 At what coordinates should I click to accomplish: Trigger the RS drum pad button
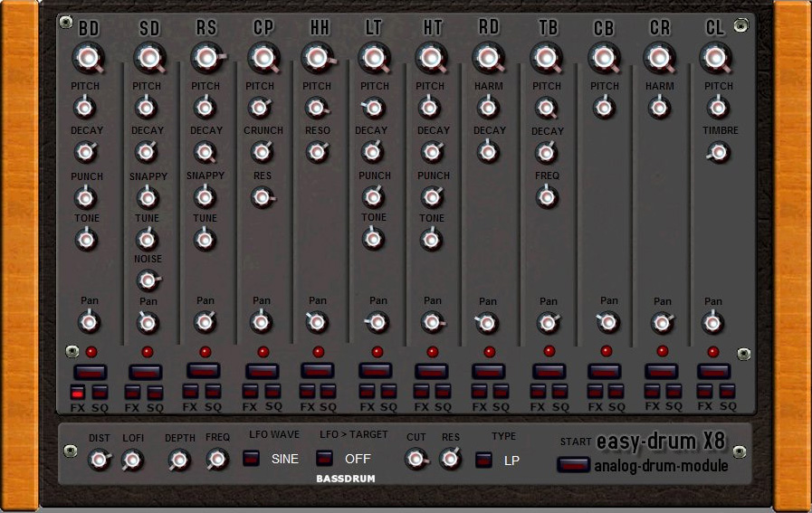204,371
